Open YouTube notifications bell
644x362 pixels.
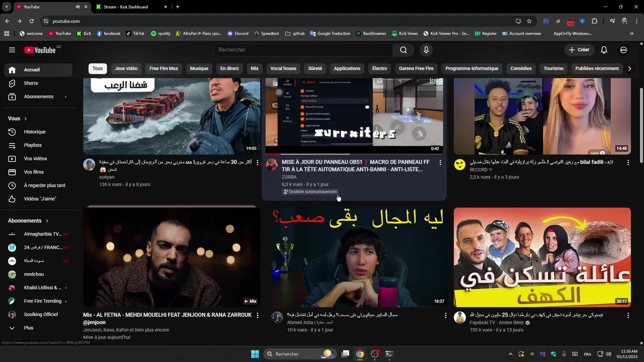coord(604,50)
